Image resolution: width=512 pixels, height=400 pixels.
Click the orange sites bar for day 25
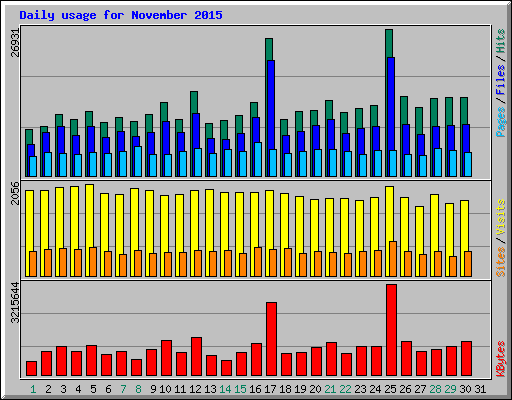click(x=393, y=259)
